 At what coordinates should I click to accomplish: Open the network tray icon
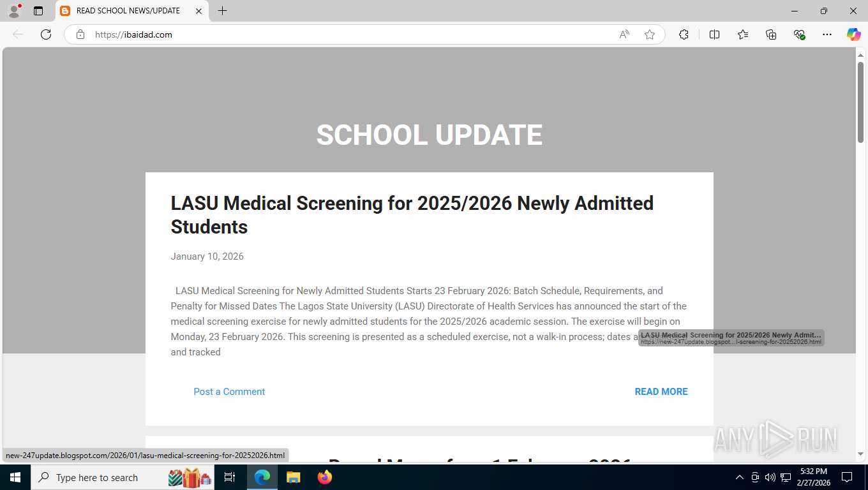tap(786, 477)
